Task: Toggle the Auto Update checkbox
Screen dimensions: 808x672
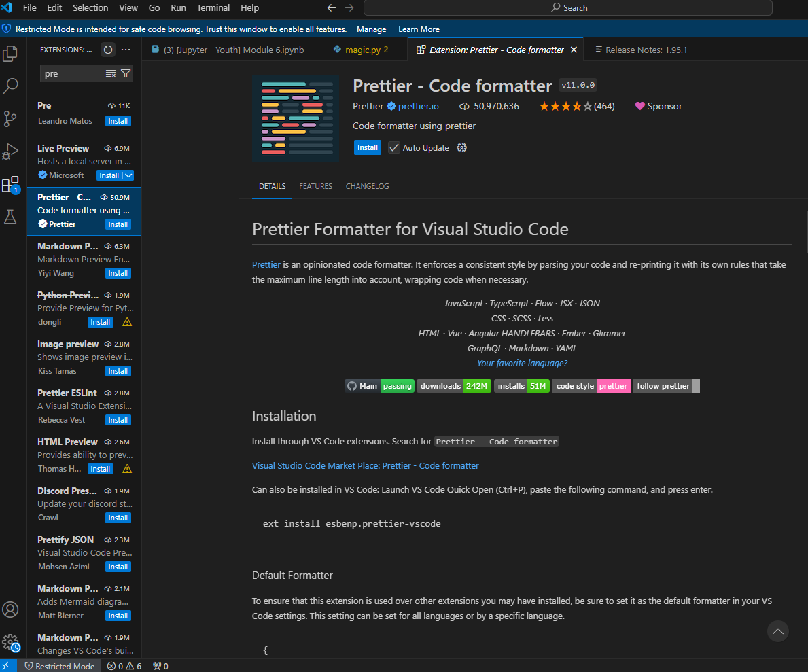Action: 395,147
